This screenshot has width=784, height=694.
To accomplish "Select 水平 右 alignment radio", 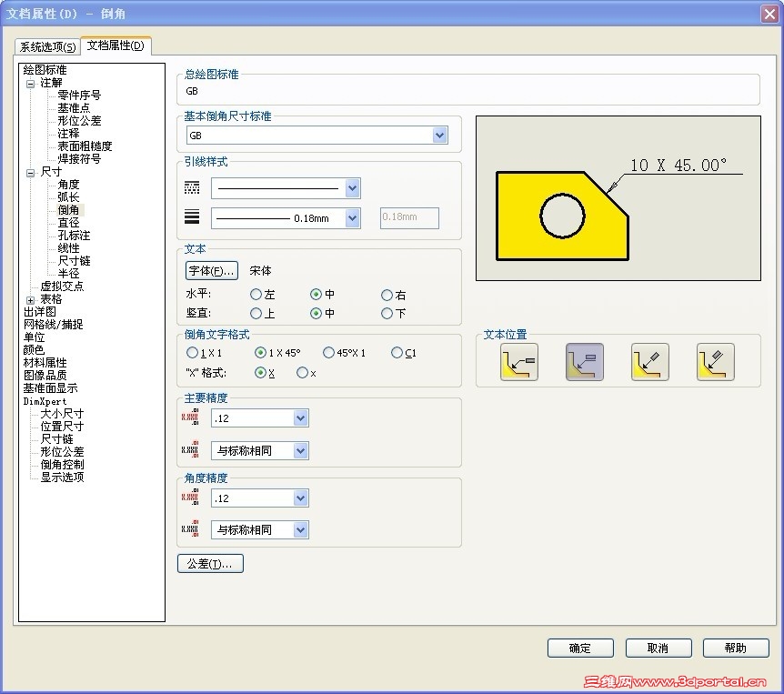I will (387, 295).
